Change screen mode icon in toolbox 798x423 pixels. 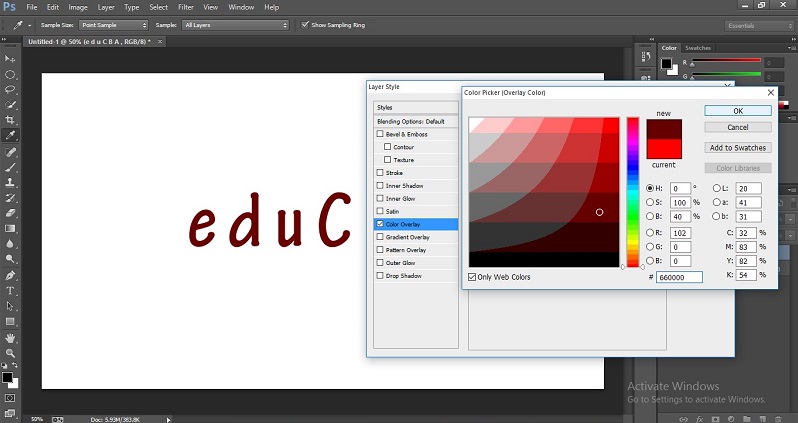pyautogui.click(x=10, y=412)
